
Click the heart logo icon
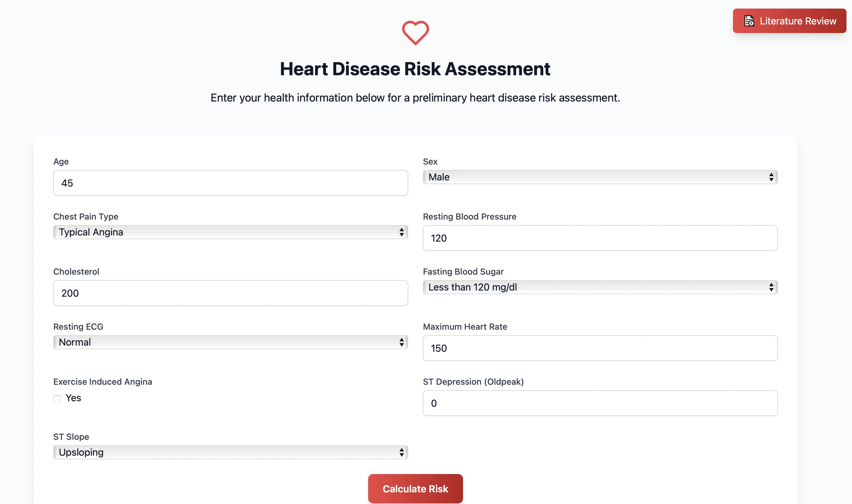415,33
